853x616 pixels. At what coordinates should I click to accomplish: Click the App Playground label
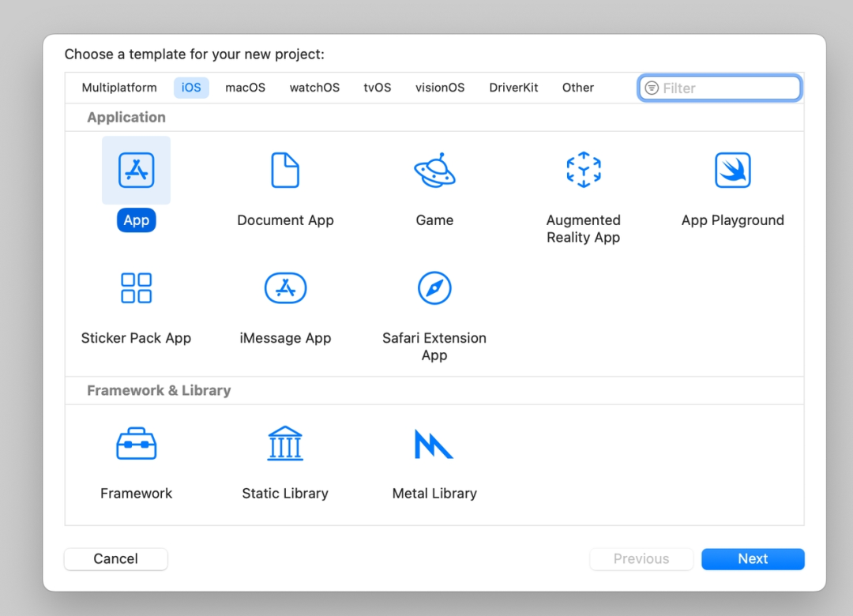[733, 220]
